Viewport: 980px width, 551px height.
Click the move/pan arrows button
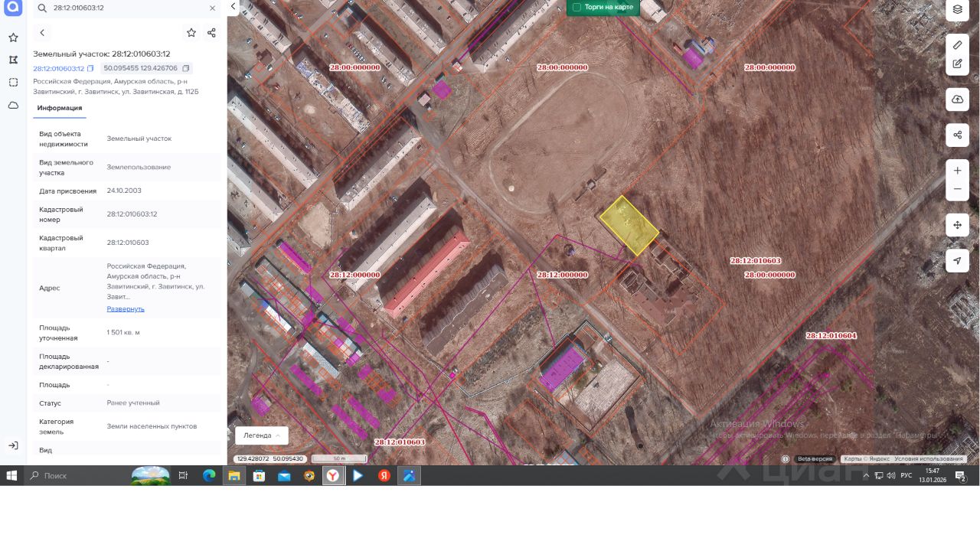pyautogui.click(x=957, y=225)
